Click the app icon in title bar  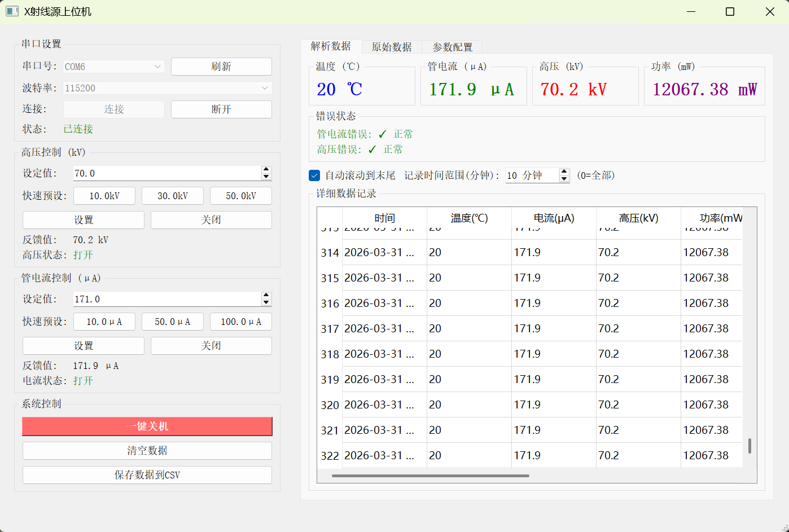coord(12,11)
